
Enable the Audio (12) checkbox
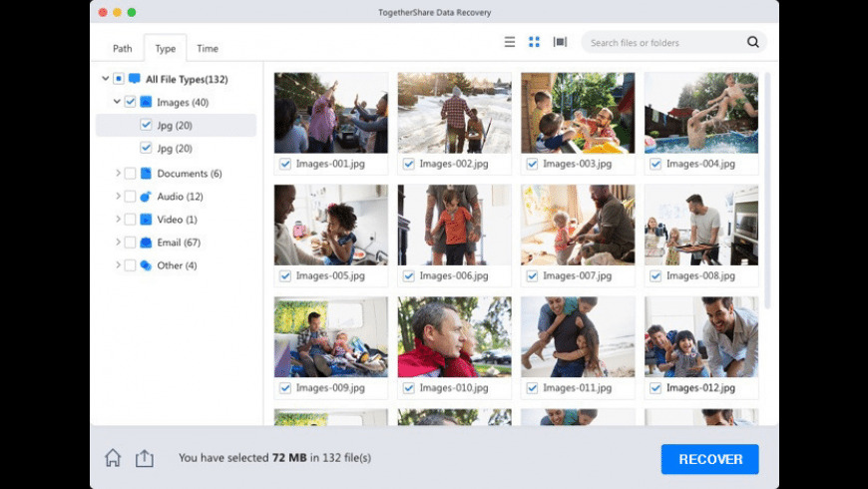(130, 197)
